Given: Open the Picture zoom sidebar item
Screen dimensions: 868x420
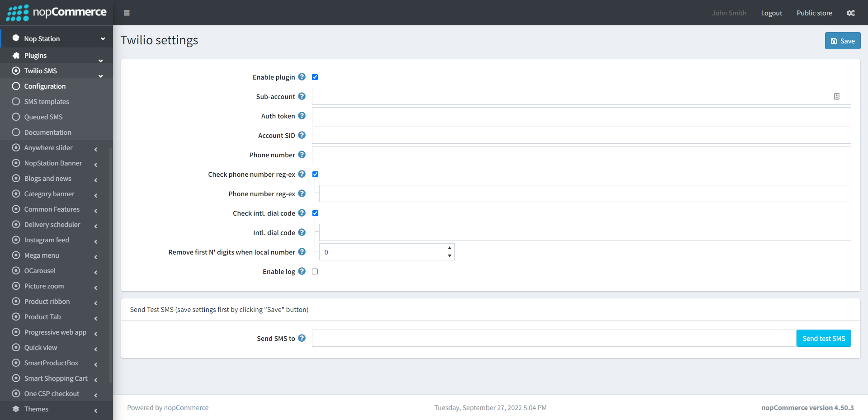Looking at the screenshot, I should pyautogui.click(x=57, y=286).
